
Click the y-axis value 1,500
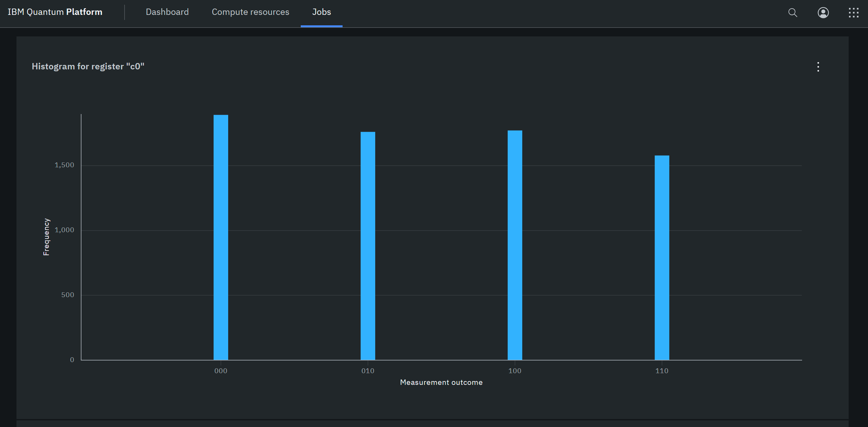64,165
